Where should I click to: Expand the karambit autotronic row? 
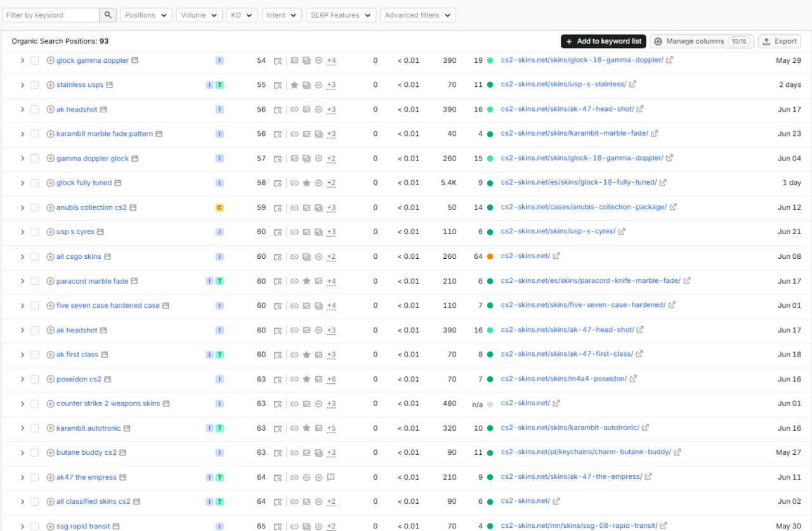tap(22, 428)
